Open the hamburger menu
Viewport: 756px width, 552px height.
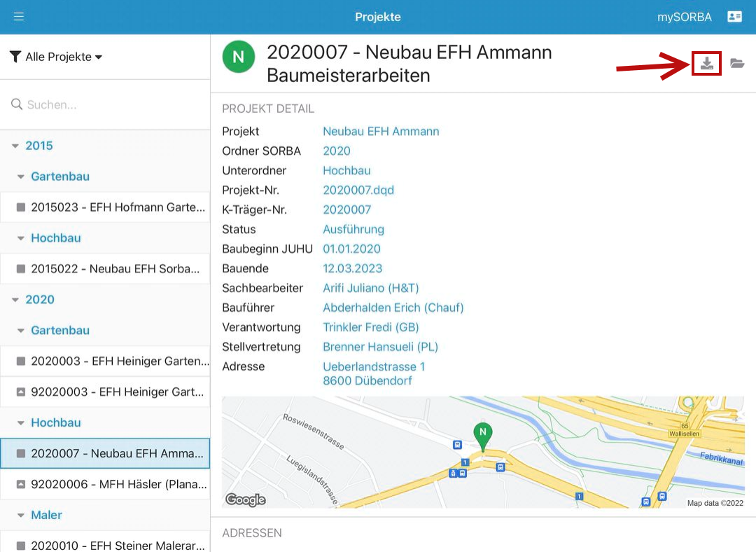coord(19,17)
